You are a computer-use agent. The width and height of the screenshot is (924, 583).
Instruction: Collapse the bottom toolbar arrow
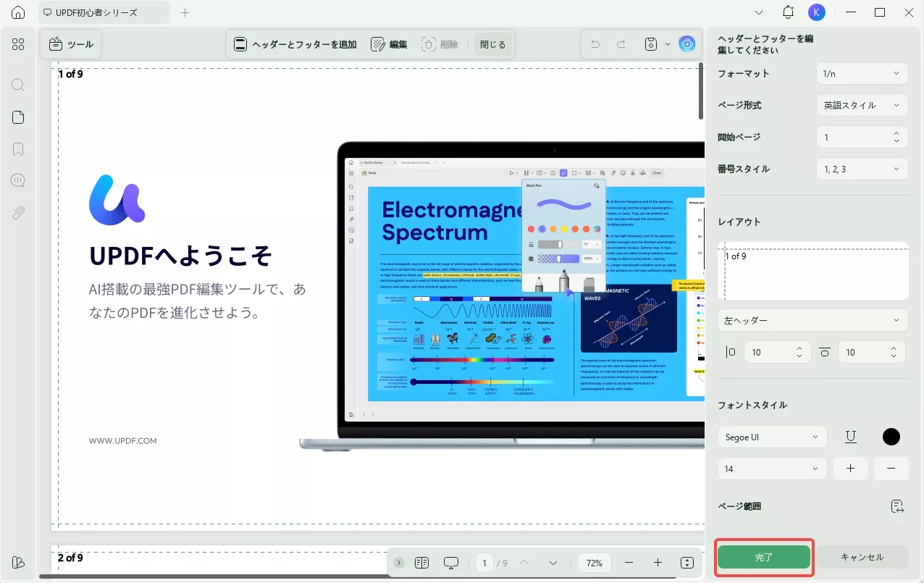click(x=399, y=563)
